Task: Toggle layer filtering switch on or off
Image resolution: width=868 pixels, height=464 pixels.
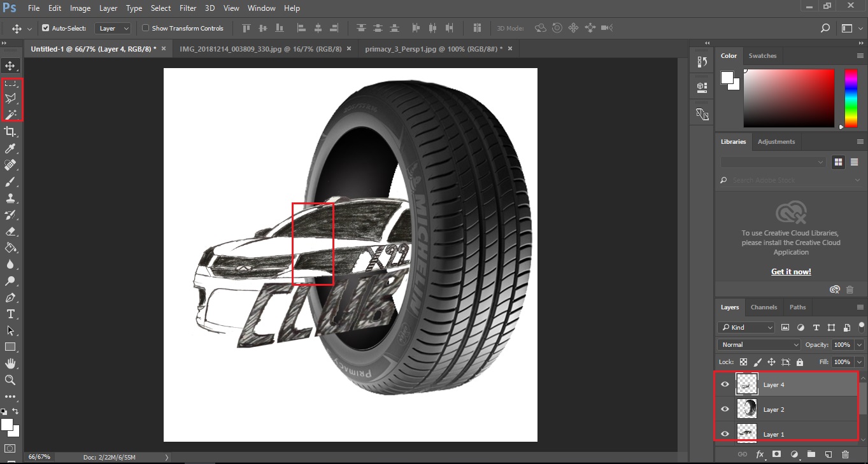Action: pyautogui.click(x=861, y=327)
